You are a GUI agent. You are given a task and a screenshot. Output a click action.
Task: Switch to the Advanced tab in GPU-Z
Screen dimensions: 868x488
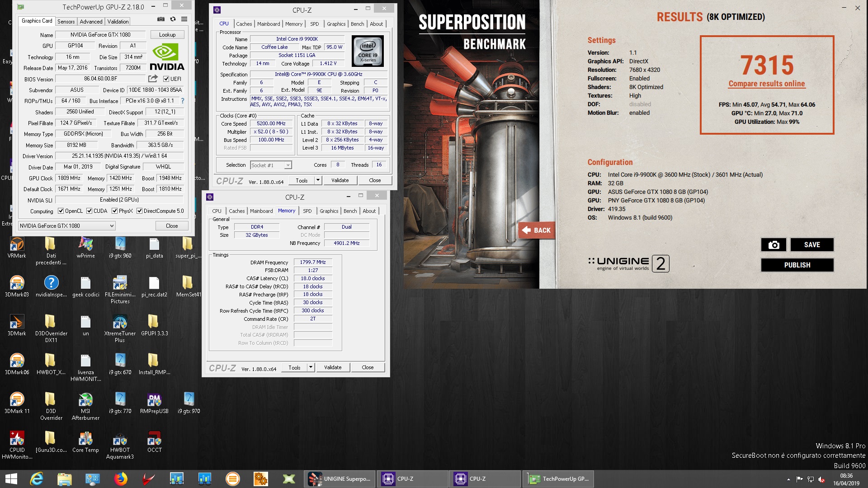[91, 22]
